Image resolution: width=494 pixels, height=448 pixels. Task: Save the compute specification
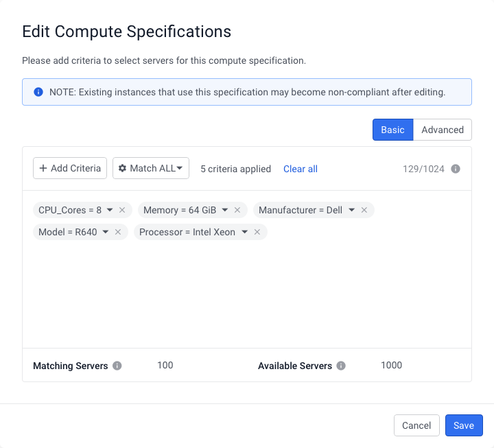(x=464, y=425)
